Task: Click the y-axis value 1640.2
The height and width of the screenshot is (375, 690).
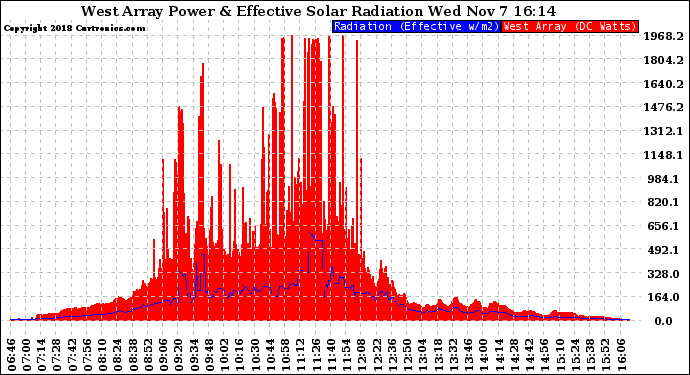Action: 664,84
